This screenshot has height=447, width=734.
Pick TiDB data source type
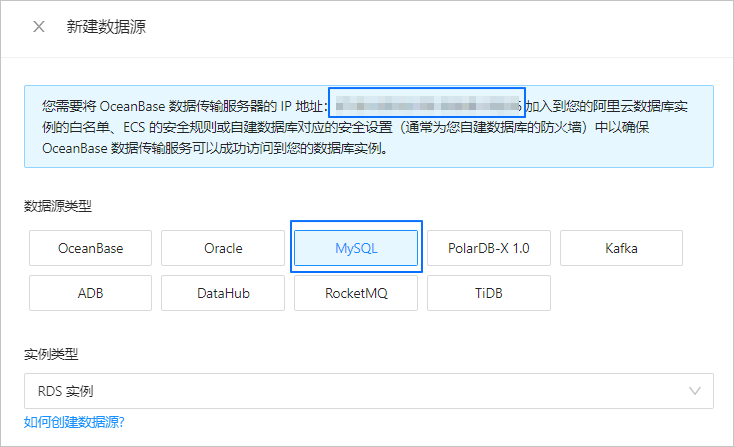coord(489,293)
